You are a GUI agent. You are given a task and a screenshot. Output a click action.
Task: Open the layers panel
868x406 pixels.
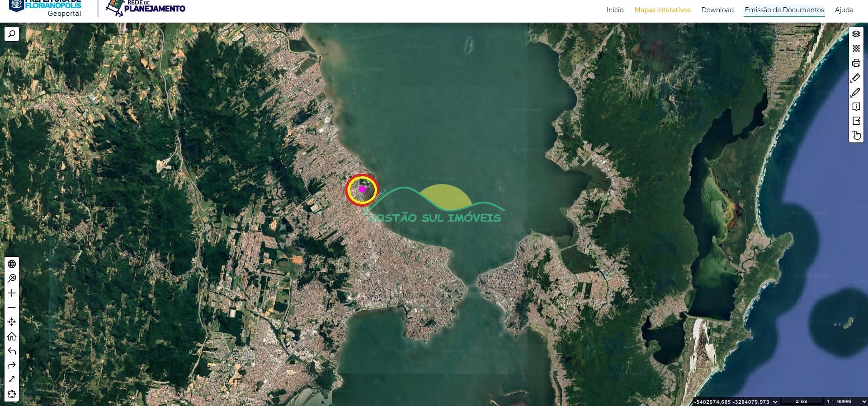click(856, 34)
